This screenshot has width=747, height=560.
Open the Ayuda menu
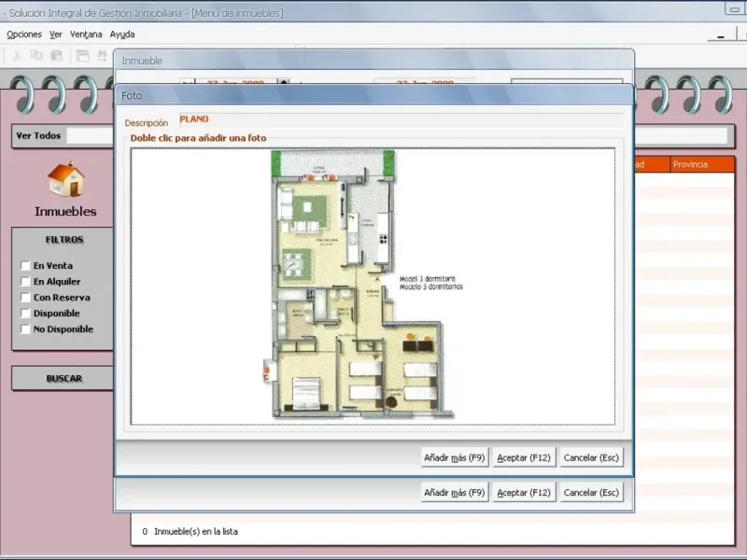[x=122, y=35]
